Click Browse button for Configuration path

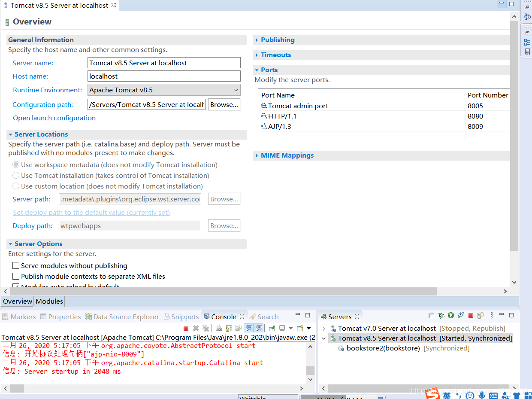(x=224, y=104)
